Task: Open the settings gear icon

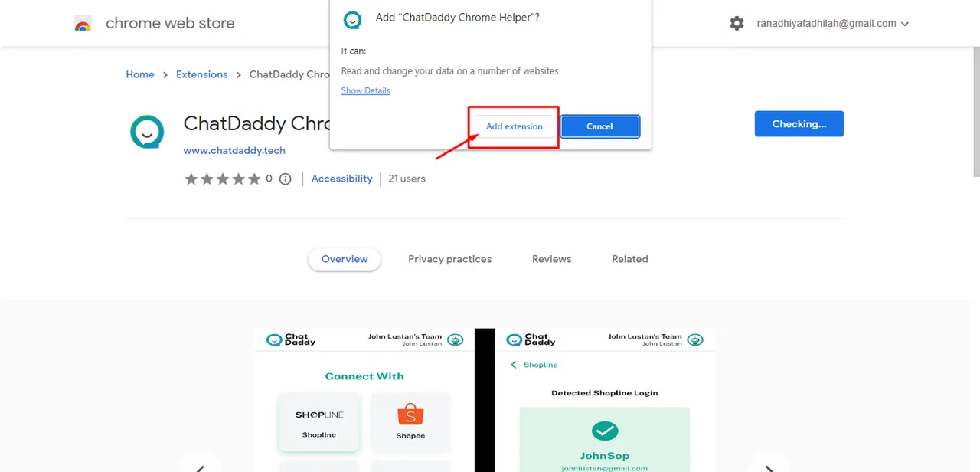Action: coord(737,24)
